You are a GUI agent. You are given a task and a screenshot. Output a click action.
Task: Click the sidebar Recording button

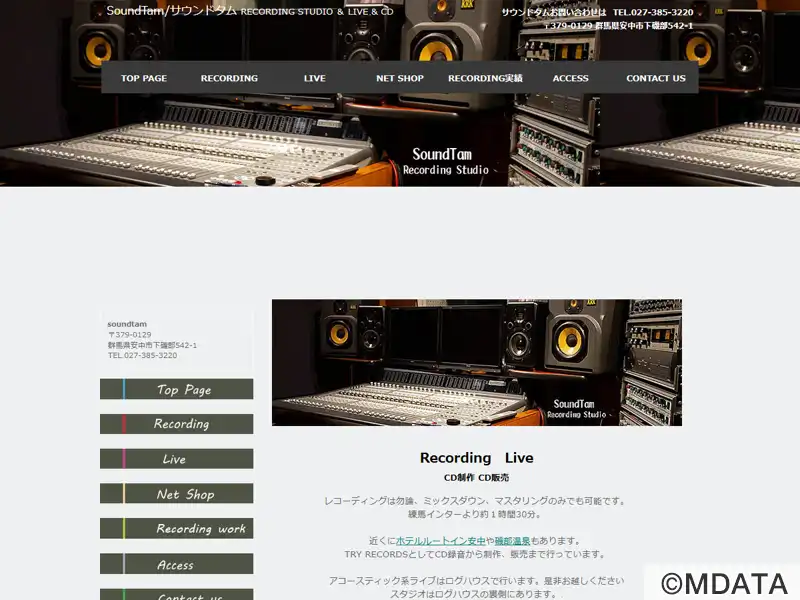[177, 423]
